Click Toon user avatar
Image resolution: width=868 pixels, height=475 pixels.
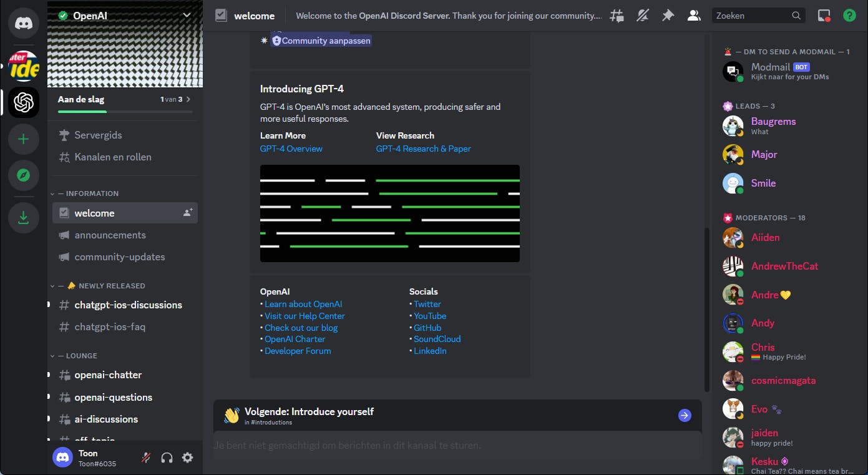pos(62,458)
